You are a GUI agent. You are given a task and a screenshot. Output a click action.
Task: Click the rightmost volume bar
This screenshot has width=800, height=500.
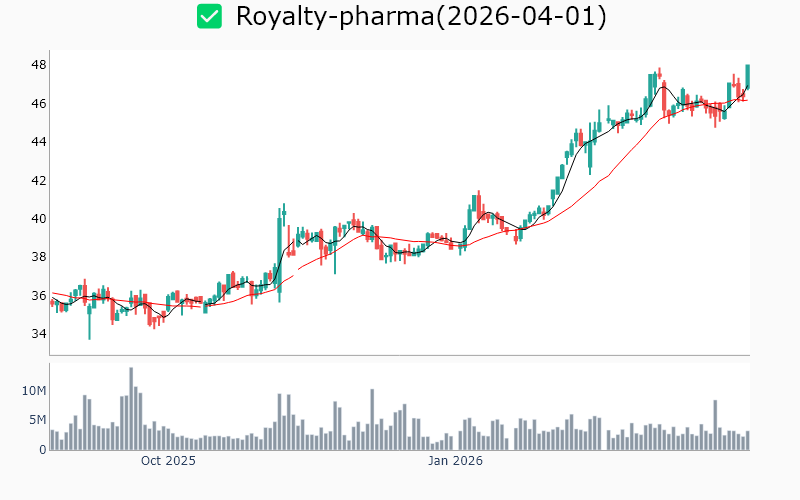pos(747,441)
